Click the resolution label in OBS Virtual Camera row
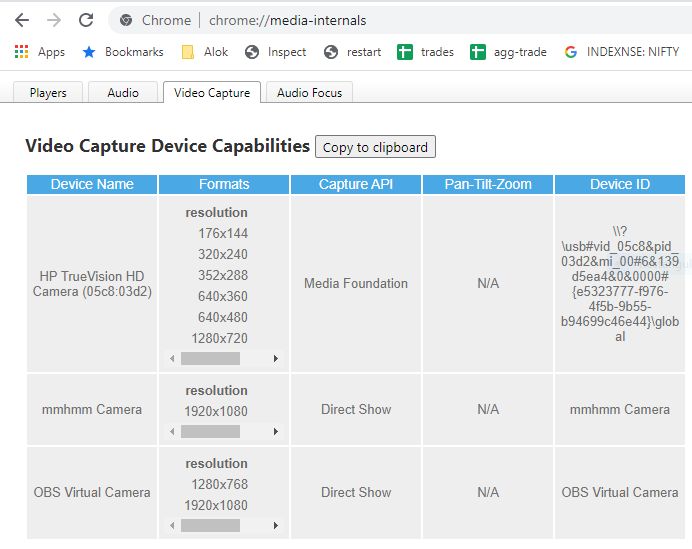 [216, 463]
